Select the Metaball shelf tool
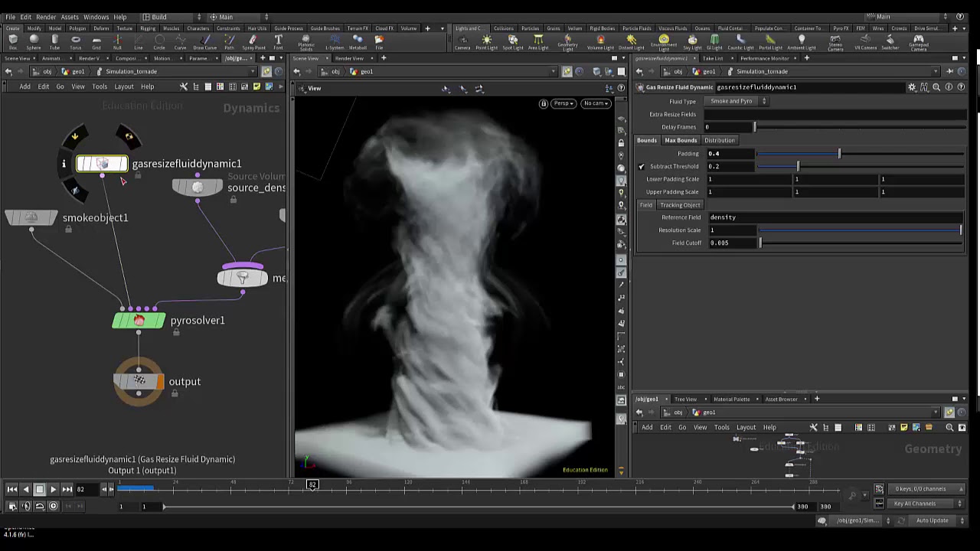The height and width of the screenshot is (551, 980). tap(358, 42)
